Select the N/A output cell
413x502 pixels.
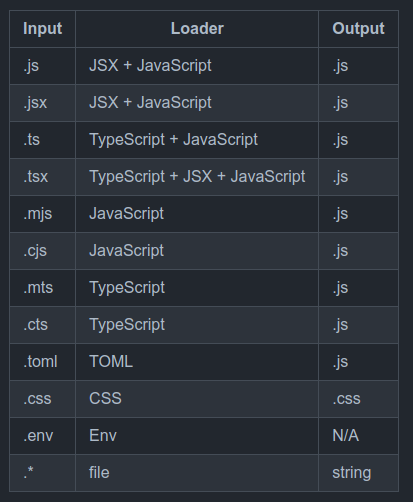click(x=359, y=436)
